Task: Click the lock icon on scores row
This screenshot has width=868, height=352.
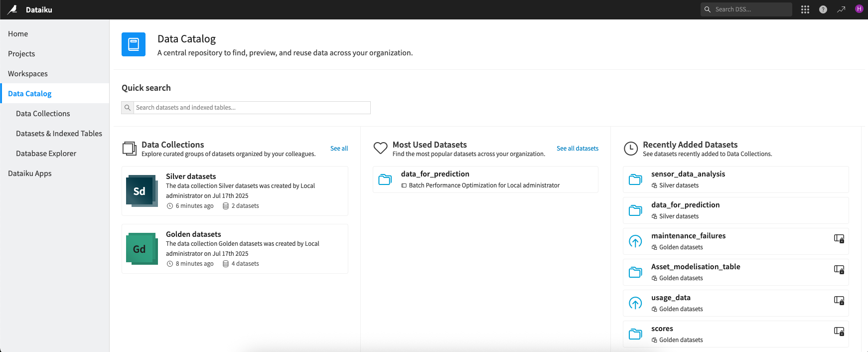Action: 839,332
